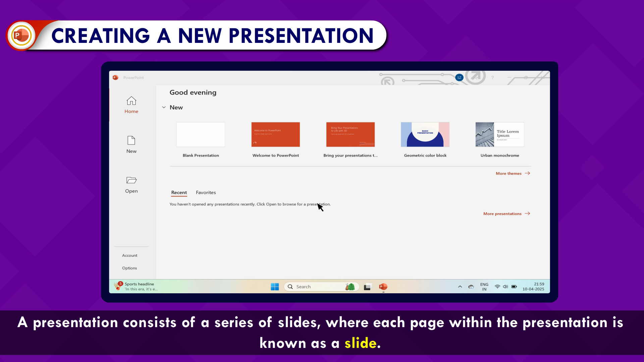Click the Open folder icon in sidebar
Screen dimensions: 644x362
pos(131,180)
